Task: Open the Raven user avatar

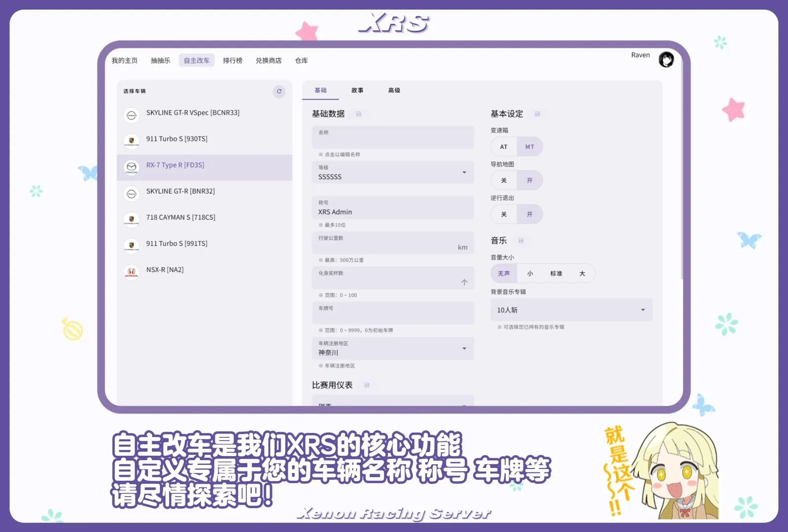Action: [x=666, y=60]
